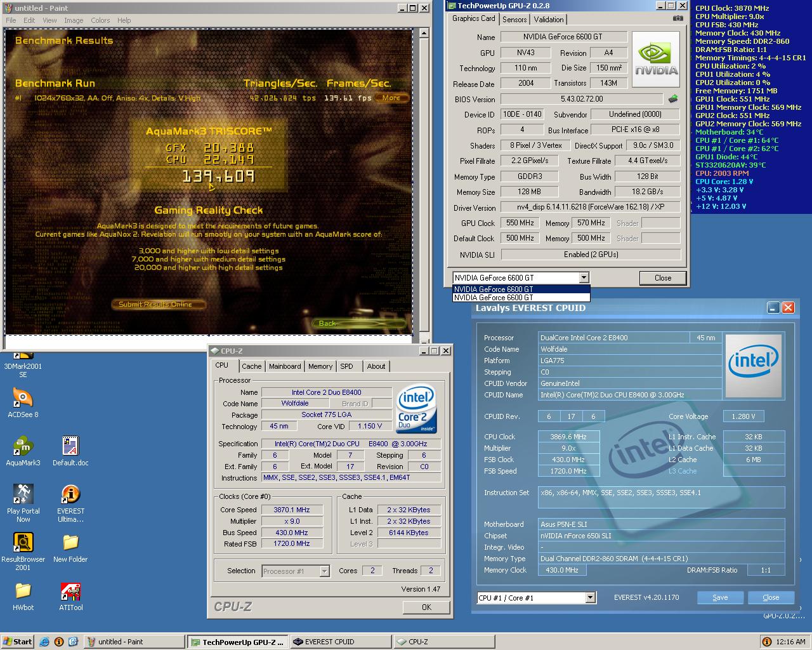Click the NVIDIA SLI Enabled (2 GPUs) field
812x650 pixels.
(591, 255)
